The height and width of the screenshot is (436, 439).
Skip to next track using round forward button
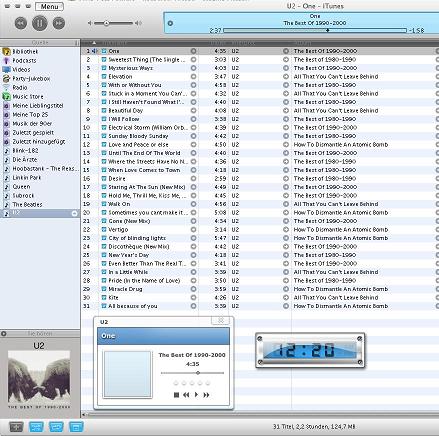click(59, 23)
